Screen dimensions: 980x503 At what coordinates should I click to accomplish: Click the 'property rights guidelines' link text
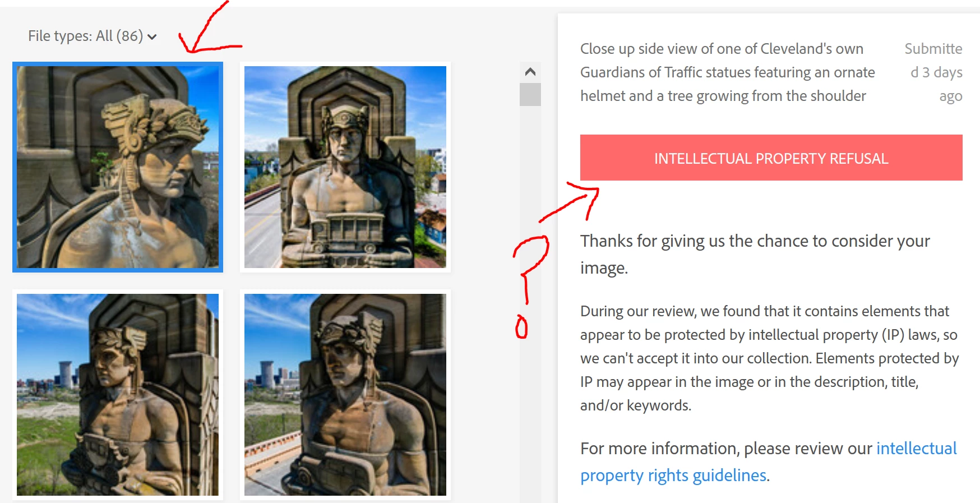click(x=673, y=476)
